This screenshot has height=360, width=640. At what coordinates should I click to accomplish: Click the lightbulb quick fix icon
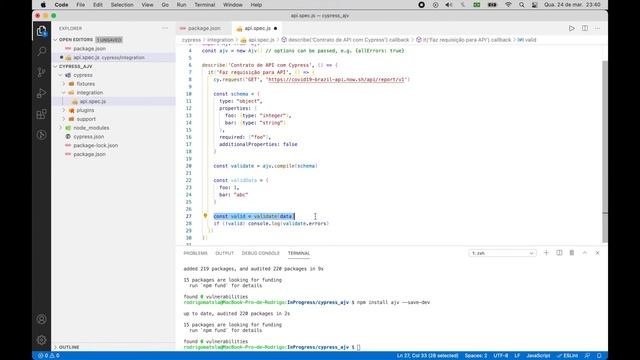pyautogui.click(x=205, y=216)
